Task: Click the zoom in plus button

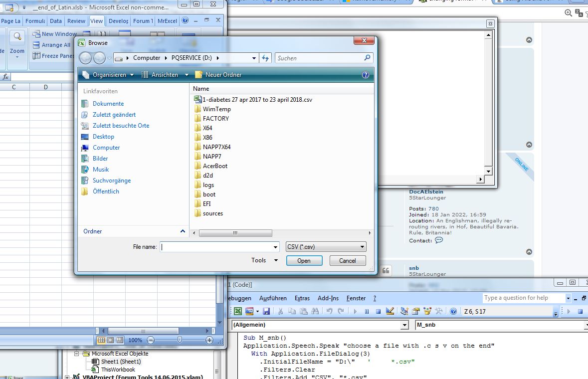Action: (209, 340)
